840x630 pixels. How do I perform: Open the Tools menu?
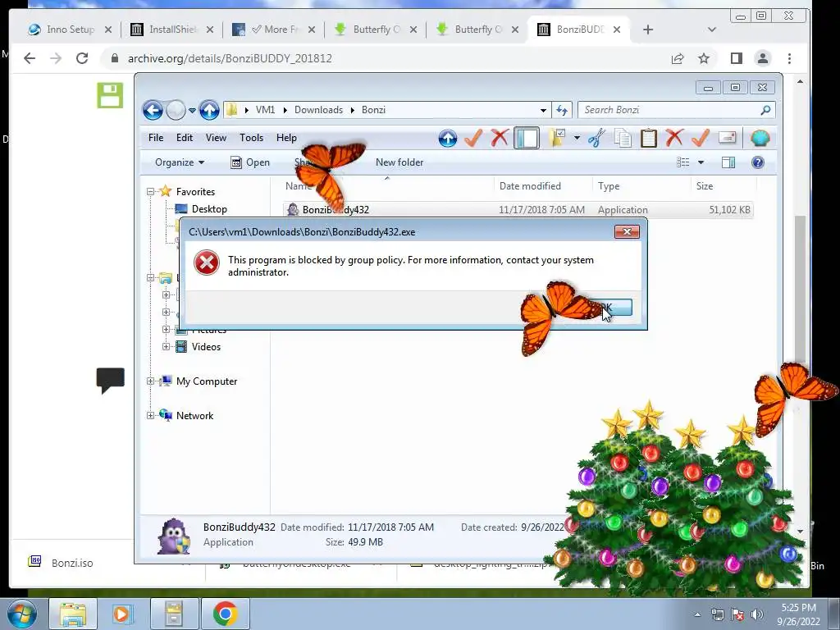[x=251, y=138]
